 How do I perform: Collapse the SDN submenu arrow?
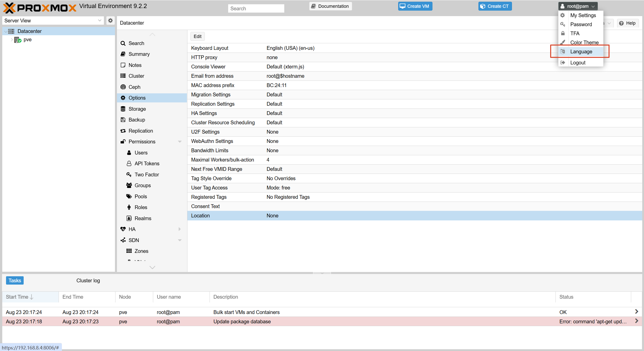pyautogui.click(x=180, y=240)
